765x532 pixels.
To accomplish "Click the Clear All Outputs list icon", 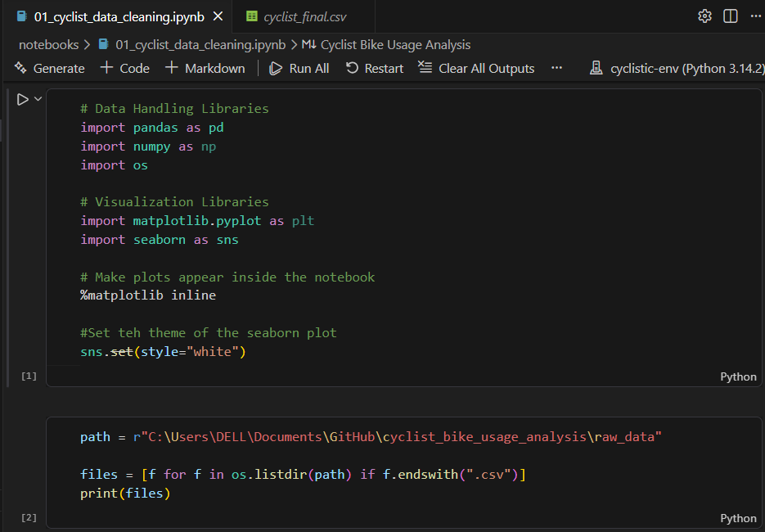I will pos(425,67).
